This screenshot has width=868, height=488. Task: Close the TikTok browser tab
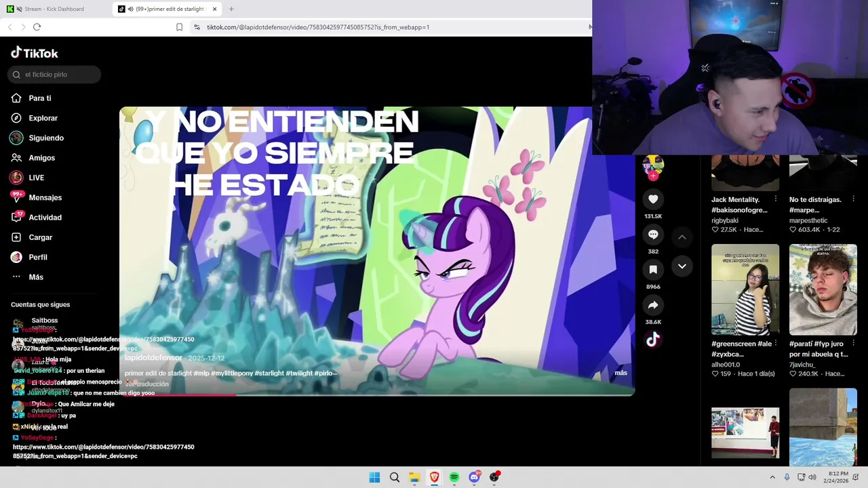[x=215, y=9]
